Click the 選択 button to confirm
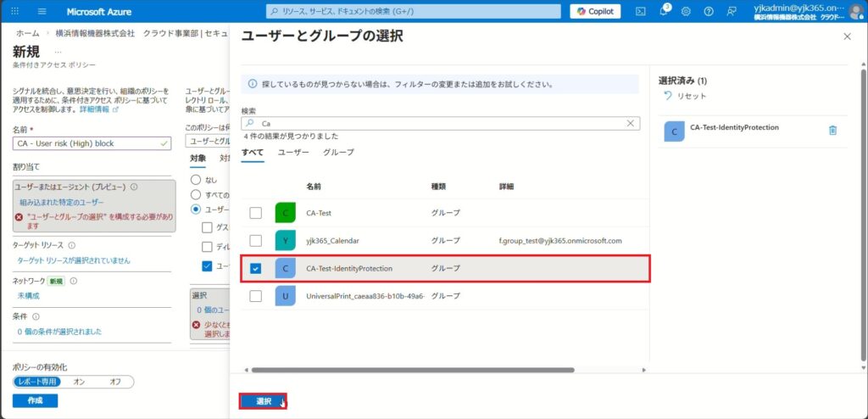 point(263,401)
